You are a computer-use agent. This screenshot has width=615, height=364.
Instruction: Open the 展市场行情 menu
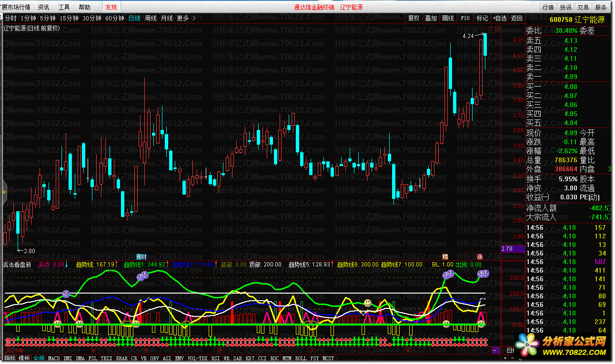tap(16, 7)
